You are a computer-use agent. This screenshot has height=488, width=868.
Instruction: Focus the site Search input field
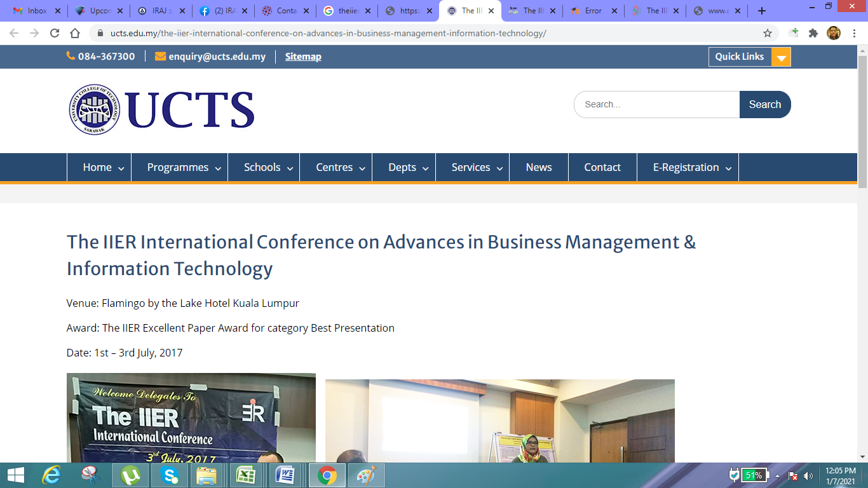[x=657, y=105]
